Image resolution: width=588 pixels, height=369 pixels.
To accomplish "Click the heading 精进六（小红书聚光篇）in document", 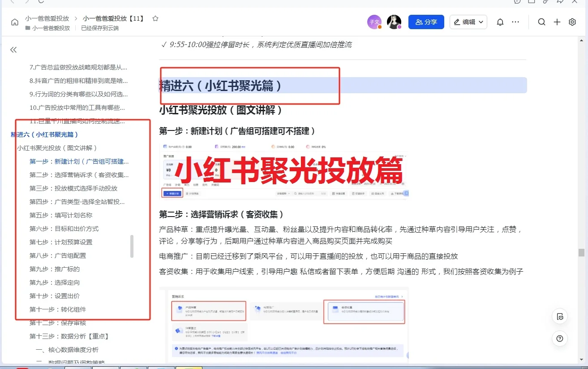I will (x=221, y=86).
